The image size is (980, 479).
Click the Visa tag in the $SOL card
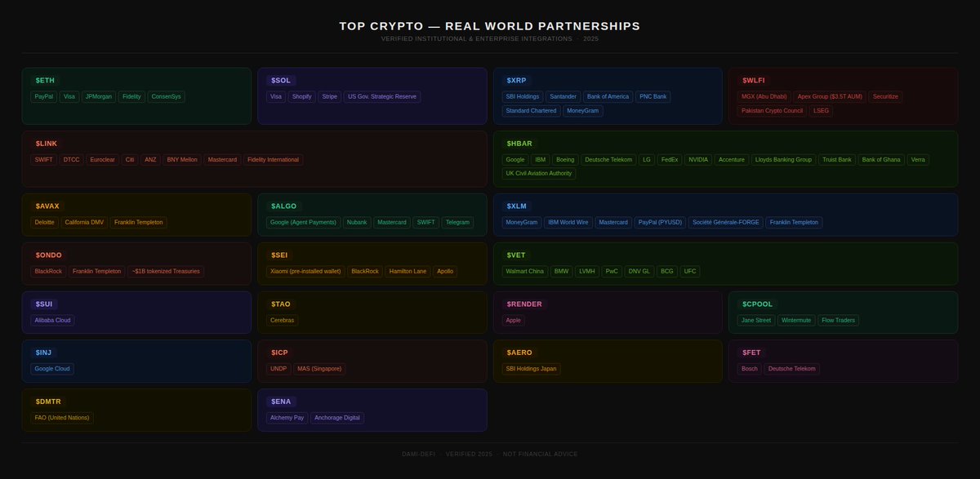(x=276, y=96)
